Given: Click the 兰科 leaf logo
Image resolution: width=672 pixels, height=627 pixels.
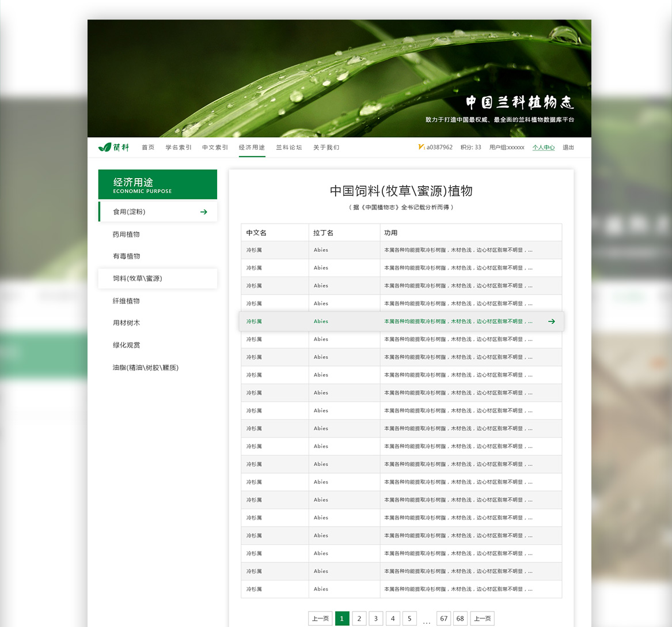Looking at the screenshot, I should (113, 148).
